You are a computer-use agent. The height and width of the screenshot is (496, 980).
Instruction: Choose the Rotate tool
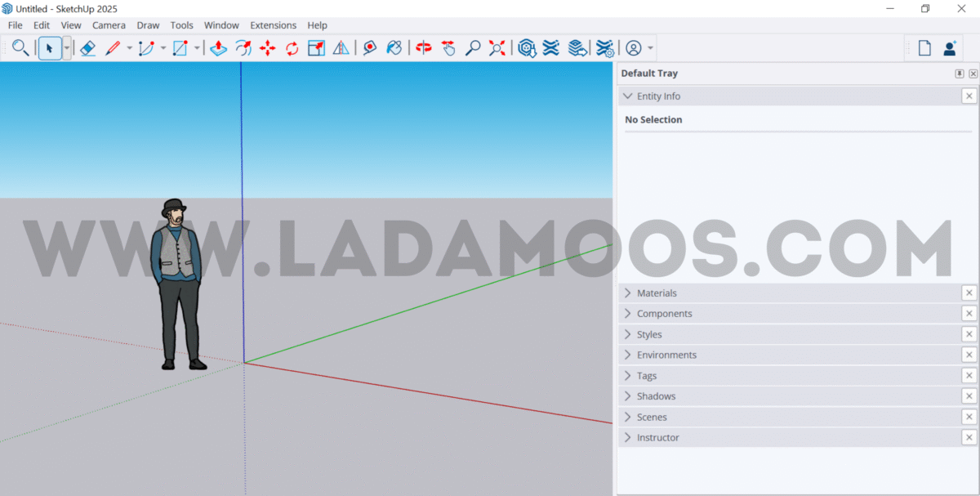[x=292, y=48]
